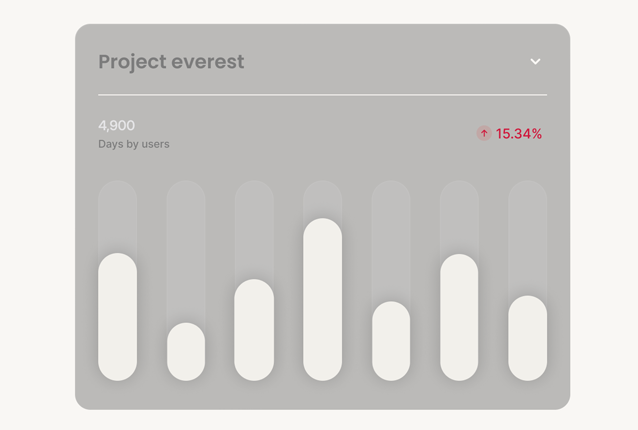Click the red upward arrow icon
This screenshot has width=638, height=430.
pyautogui.click(x=484, y=133)
